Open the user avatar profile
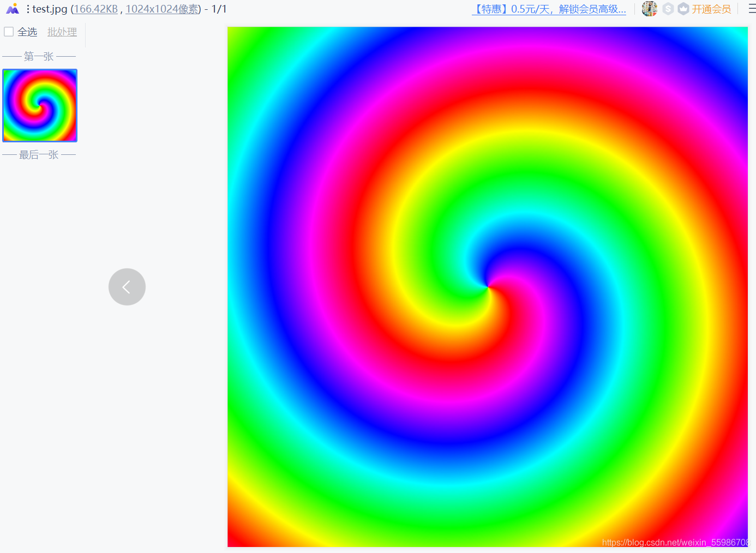 click(x=649, y=9)
